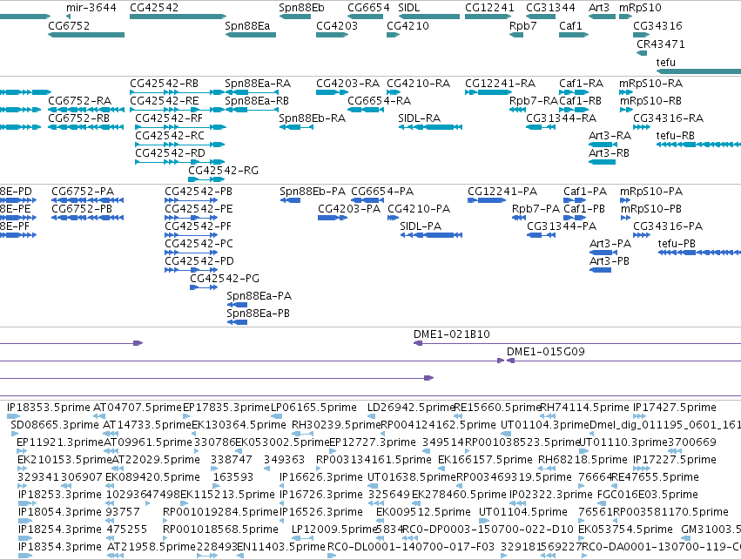This screenshot has width=741, height=560.
Task: Select the mir-3644 gene label
Action: (x=91, y=8)
